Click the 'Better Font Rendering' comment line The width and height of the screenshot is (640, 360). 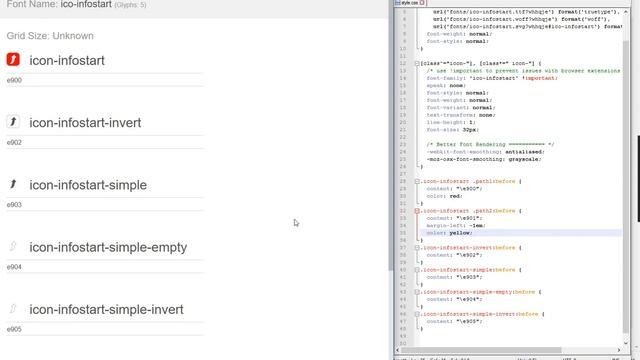(x=490, y=144)
